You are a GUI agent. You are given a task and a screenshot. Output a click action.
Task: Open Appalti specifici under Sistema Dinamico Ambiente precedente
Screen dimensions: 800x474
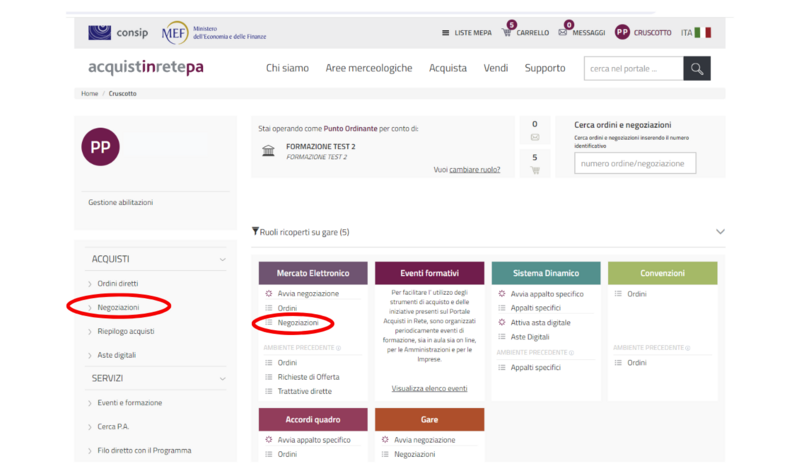point(536,367)
